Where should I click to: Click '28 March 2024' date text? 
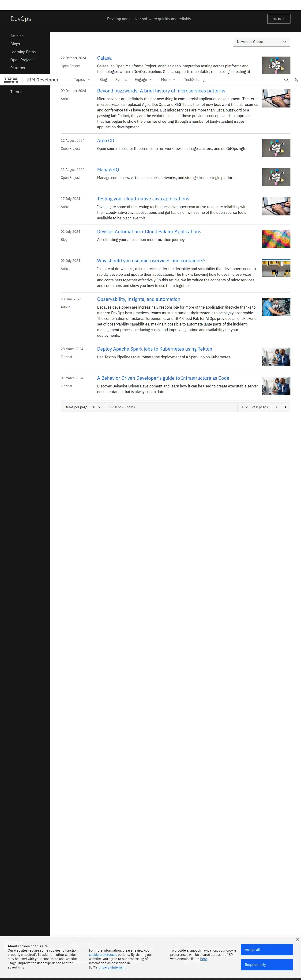tap(72, 349)
